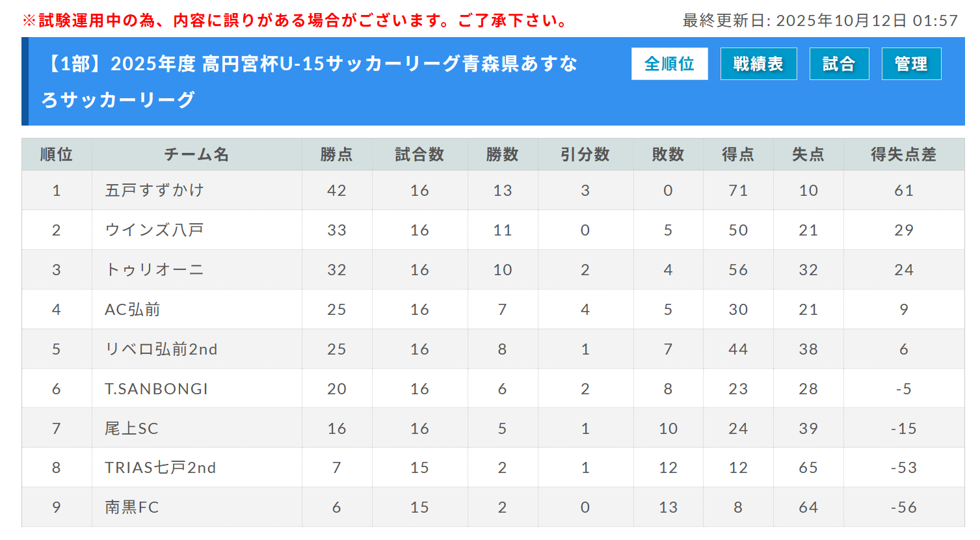Click the チーム名 column header
The image size is (980, 540).
[x=196, y=154]
